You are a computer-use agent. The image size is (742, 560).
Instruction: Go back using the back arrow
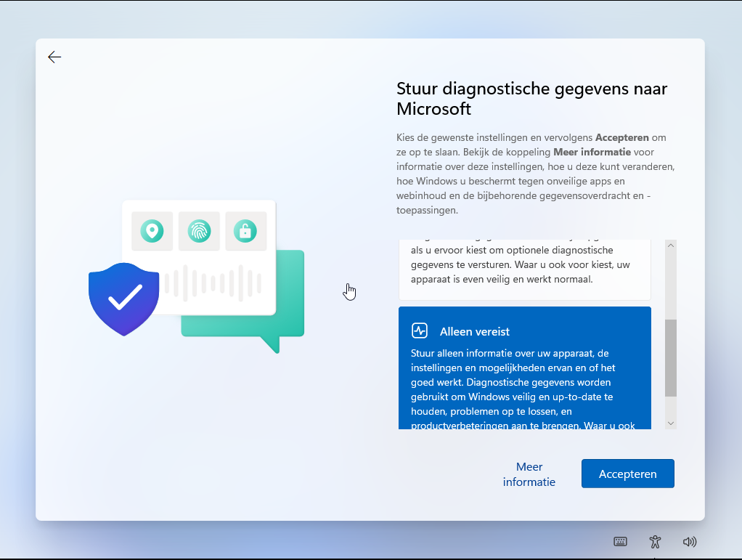(54, 57)
